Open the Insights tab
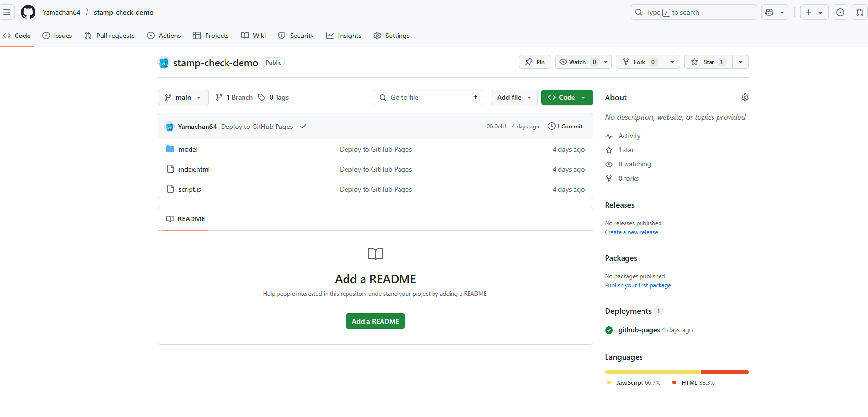868x417 pixels. [x=344, y=36]
